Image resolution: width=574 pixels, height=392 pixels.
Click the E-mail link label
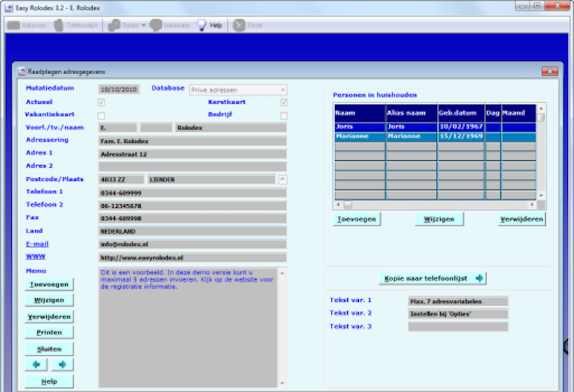click(37, 244)
